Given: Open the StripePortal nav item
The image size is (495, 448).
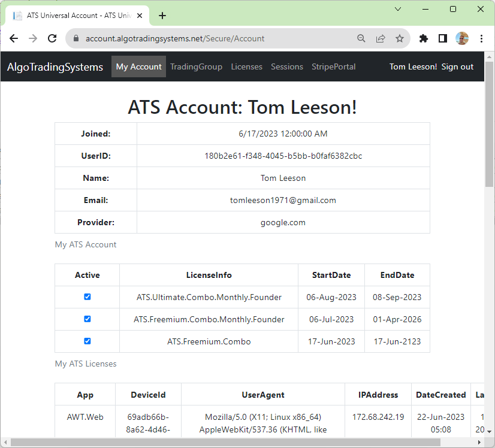Looking at the screenshot, I should tap(334, 66).
